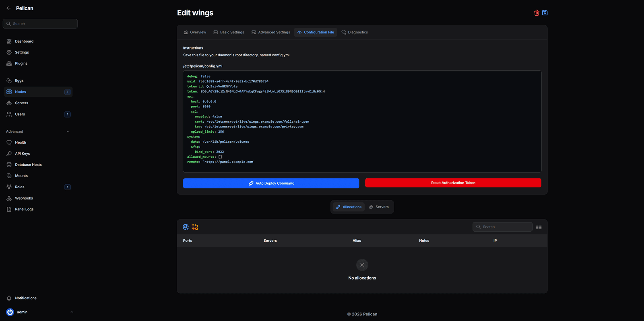Focus the allocations table Search field
The height and width of the screenshot is (321, 644).
point(502,227)
